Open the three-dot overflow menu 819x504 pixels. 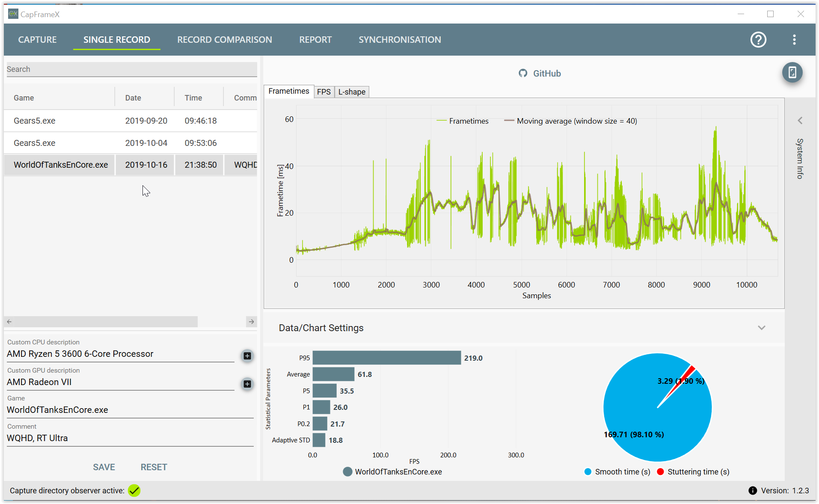coord(794,40)
